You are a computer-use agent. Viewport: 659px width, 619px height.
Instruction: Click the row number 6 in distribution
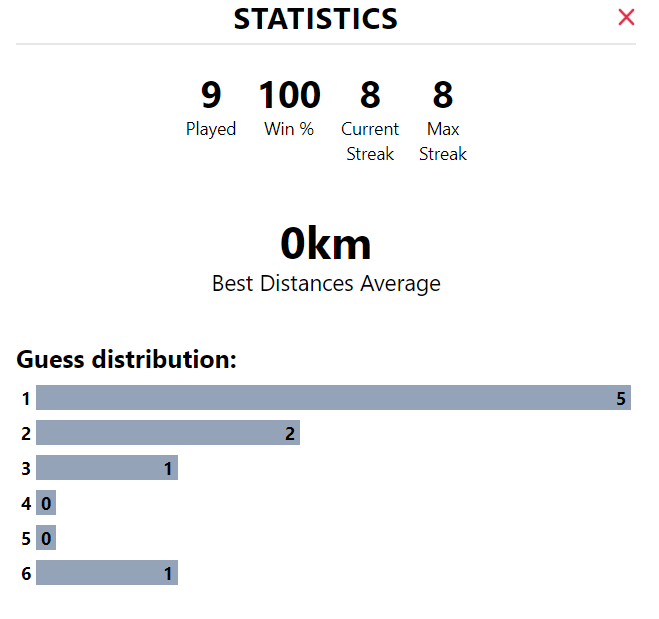[x=26, y=573]
